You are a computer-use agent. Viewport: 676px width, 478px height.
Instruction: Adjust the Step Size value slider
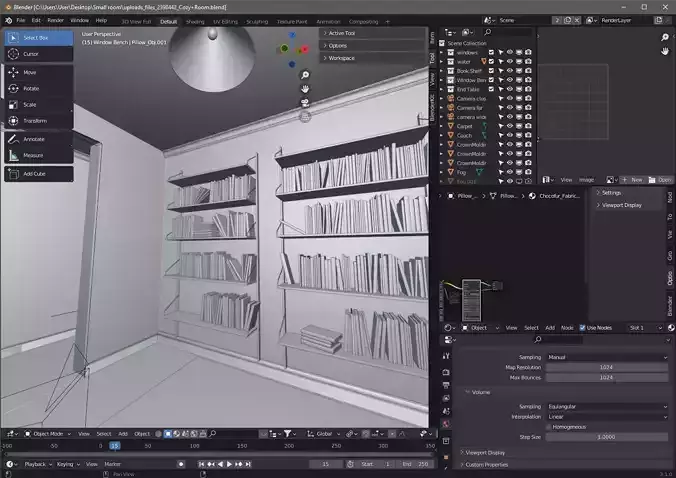[x=607, y=437]
